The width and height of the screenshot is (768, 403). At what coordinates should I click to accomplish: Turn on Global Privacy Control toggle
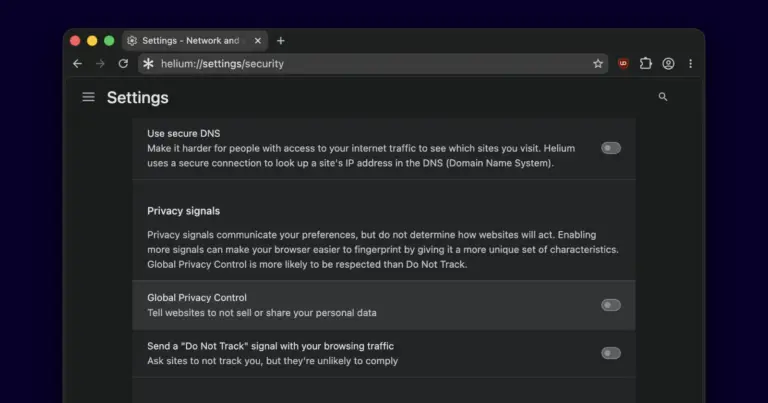pos(611,305)
